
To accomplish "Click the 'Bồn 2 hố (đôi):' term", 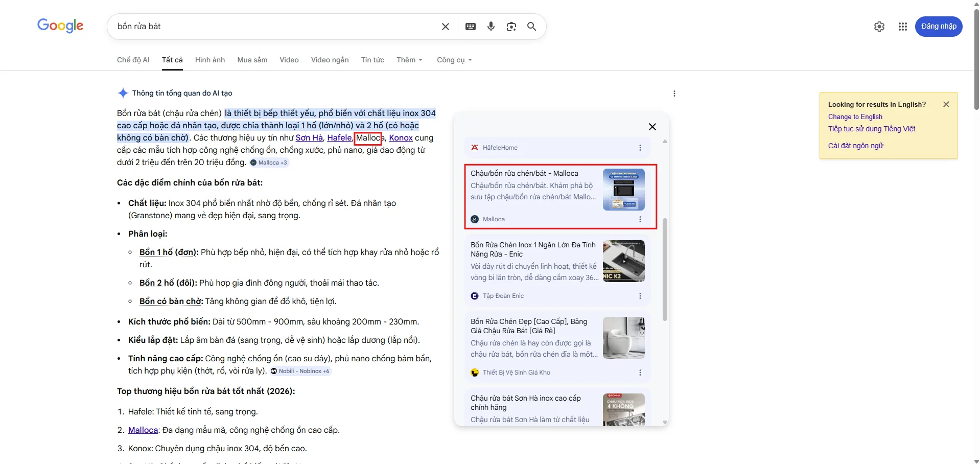I will pyautogui.click(x=168, y=283).
